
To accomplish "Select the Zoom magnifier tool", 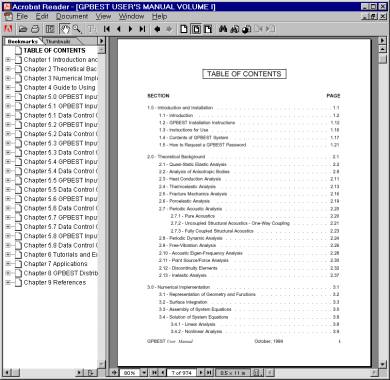I will (x=77, y=29).
